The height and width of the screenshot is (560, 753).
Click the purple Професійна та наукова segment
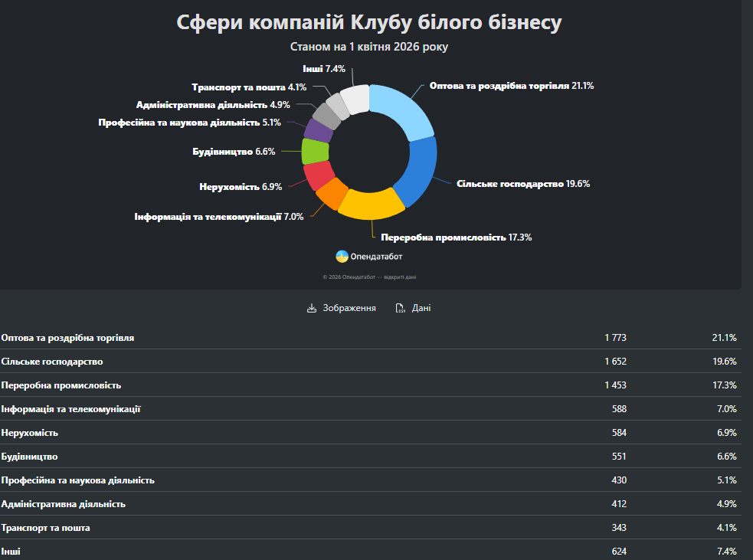click(x=319, y=131)
